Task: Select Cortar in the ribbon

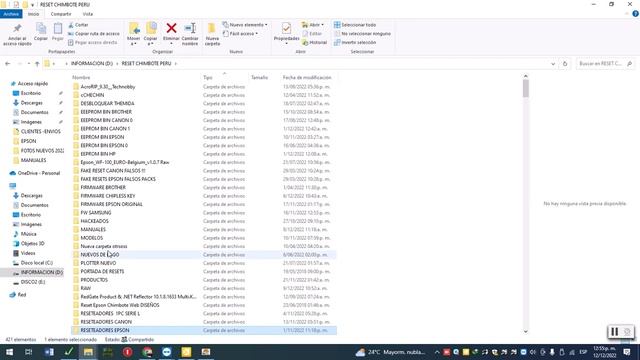Action: [78, 25]
